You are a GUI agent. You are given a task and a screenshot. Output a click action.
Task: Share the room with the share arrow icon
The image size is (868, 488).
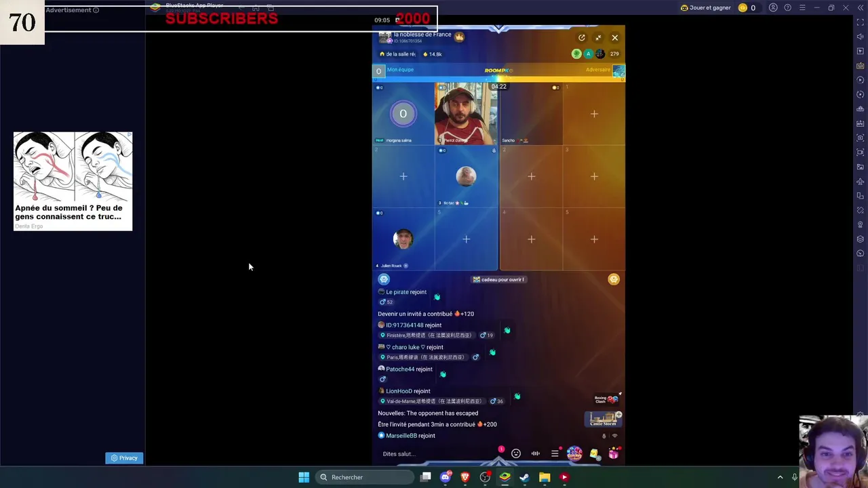point(581,38)
